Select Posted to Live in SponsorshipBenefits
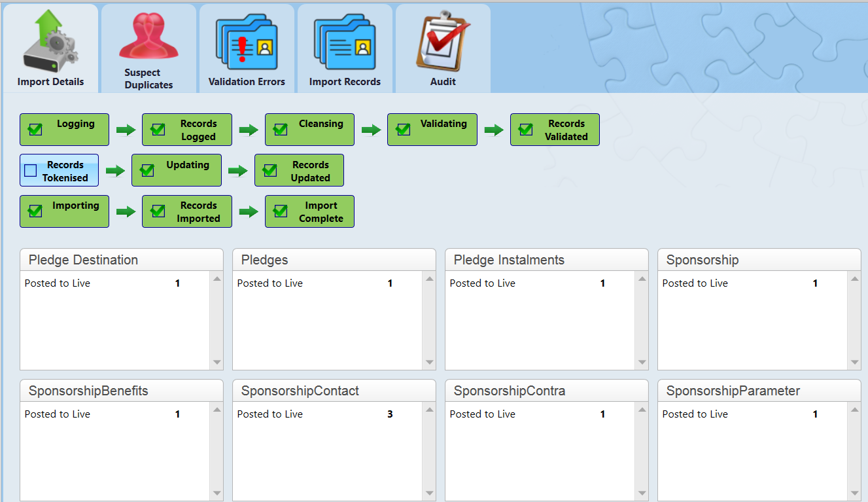Screen dimensions: 868x502 click(x=58, y=414)
